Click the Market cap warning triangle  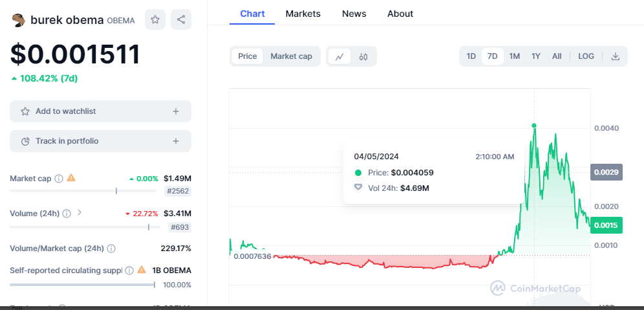(x=71, y=177)
